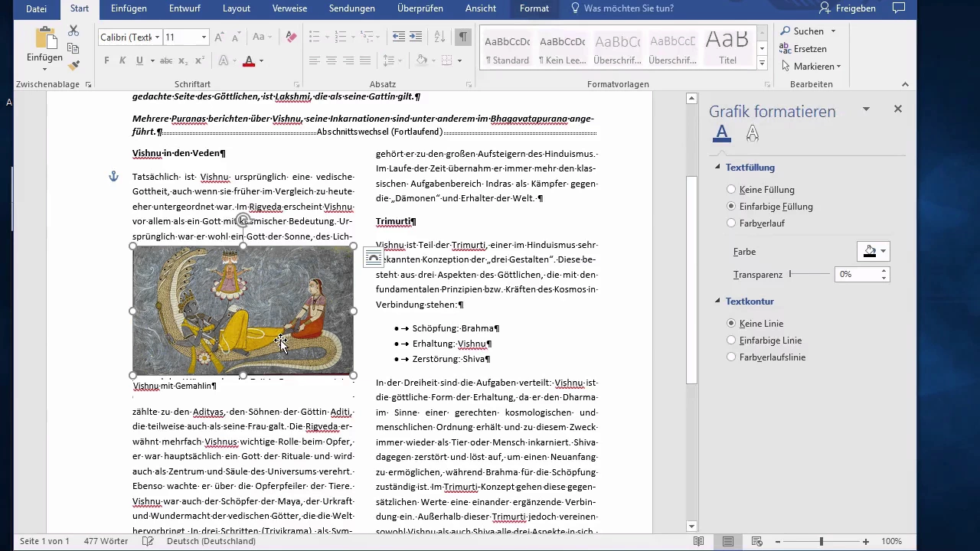
Task: Increase font size with the larger A icon
Action: [x=220, y=37]
